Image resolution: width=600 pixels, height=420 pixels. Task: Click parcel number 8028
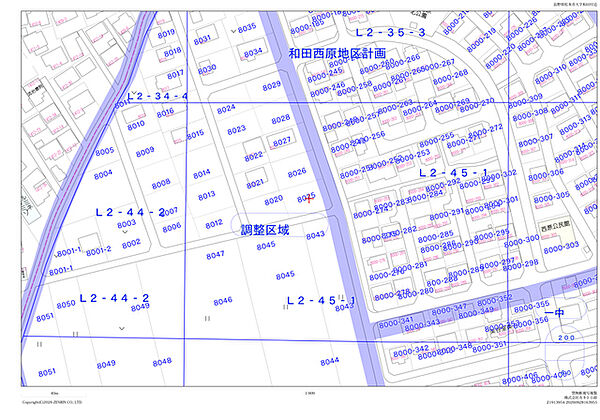point(280,119)
